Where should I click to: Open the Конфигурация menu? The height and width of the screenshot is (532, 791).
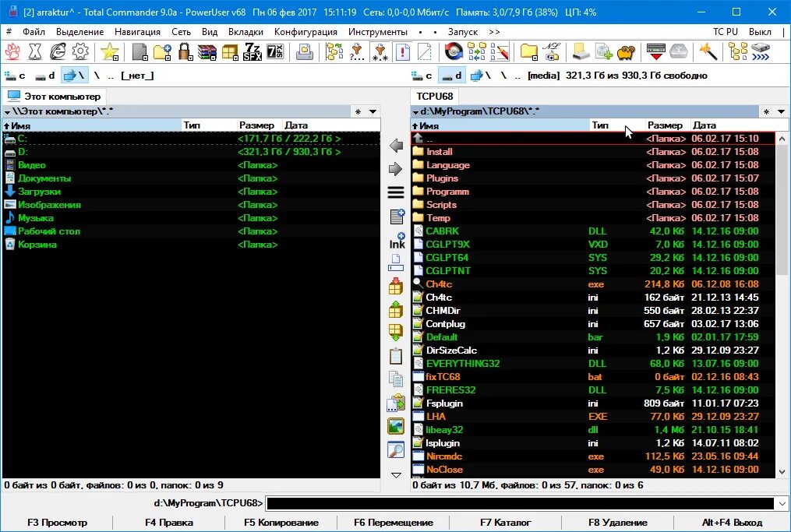(305, 32)
